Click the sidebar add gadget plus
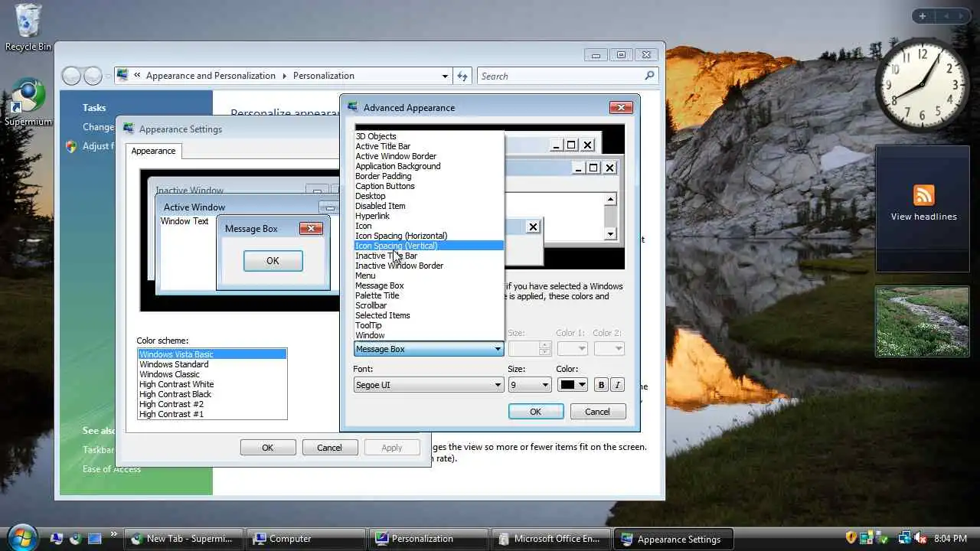 point(923,15)
